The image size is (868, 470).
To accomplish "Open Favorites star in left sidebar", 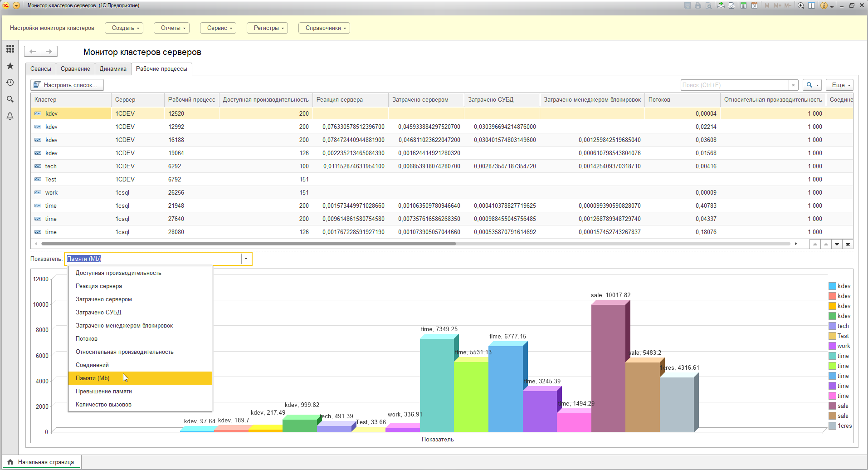I will 10,66.
